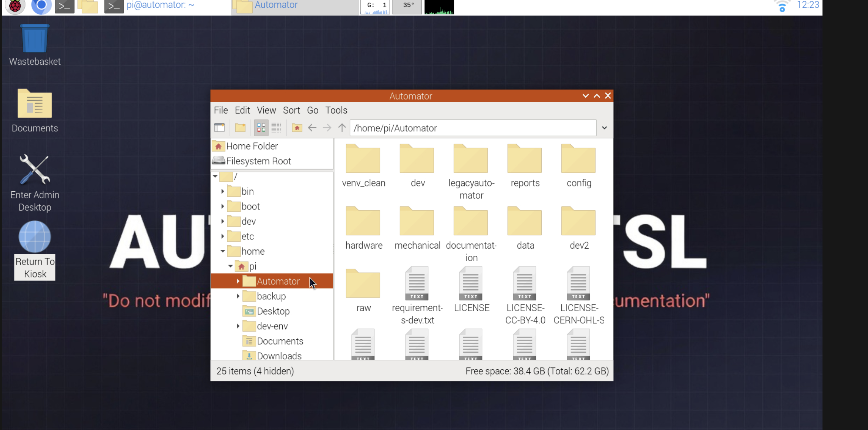This screenshot has height=430, width=868.
Task: Select the documentation folder
Action: (x=471, y=235)
